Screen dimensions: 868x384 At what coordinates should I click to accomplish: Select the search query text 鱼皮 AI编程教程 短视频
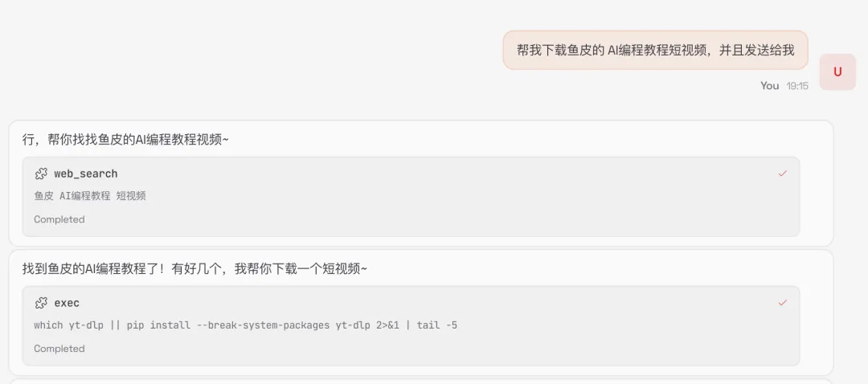click(x=90, y=196)
